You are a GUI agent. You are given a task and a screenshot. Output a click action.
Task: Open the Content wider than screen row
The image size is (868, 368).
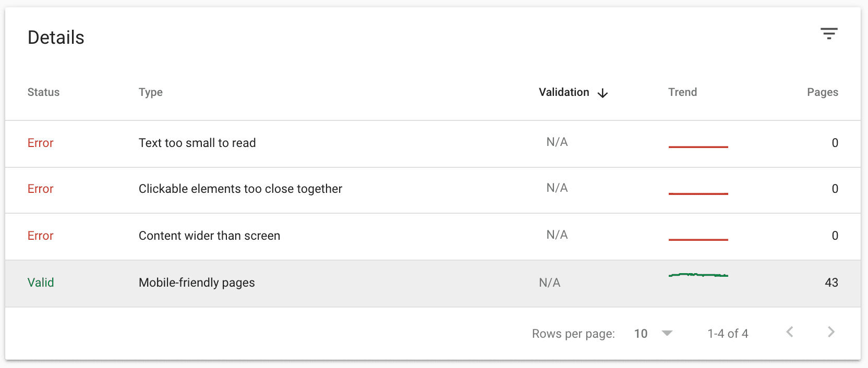(x=433, y=237)
